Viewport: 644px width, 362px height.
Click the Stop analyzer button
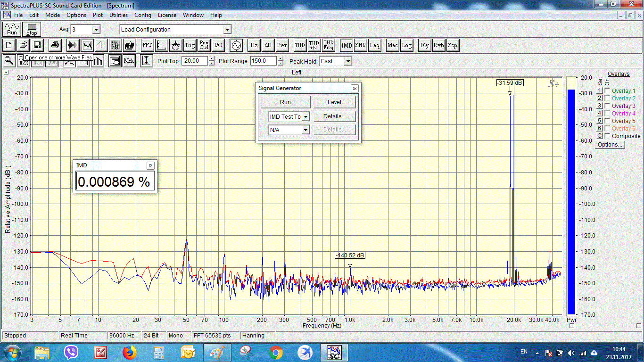(x=32, y=29)
